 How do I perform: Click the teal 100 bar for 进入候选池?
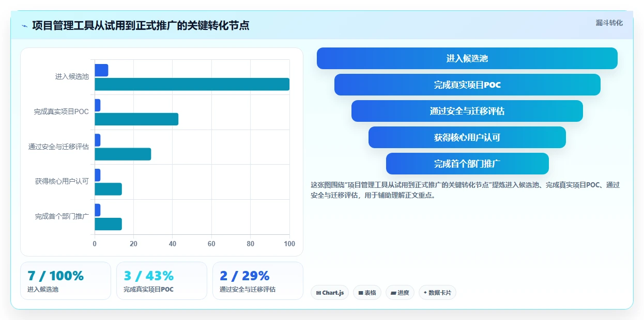tap(192, 84)
